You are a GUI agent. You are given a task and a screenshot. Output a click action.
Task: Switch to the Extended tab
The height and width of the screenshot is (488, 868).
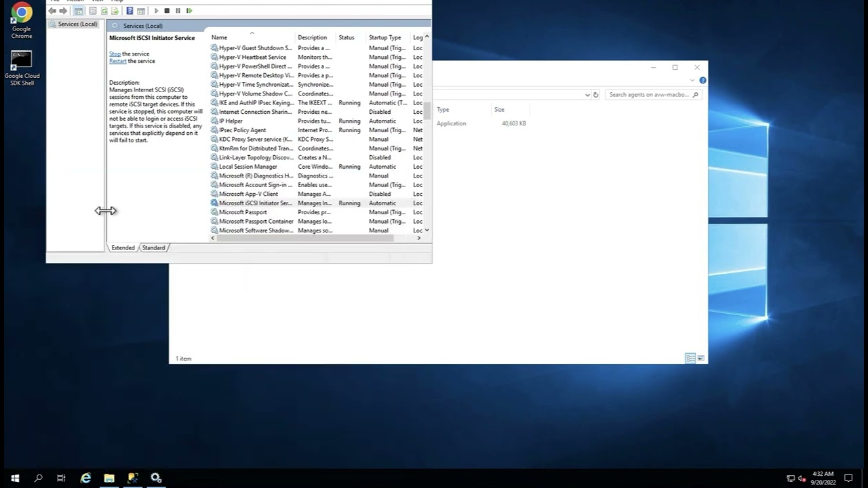pos(123,247)
